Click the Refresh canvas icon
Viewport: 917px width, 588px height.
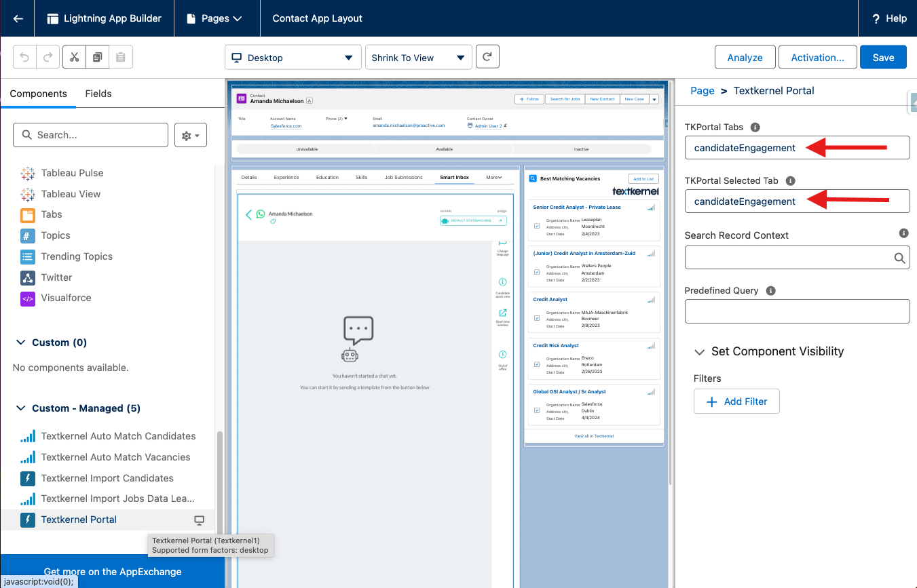tap(487, 57)
